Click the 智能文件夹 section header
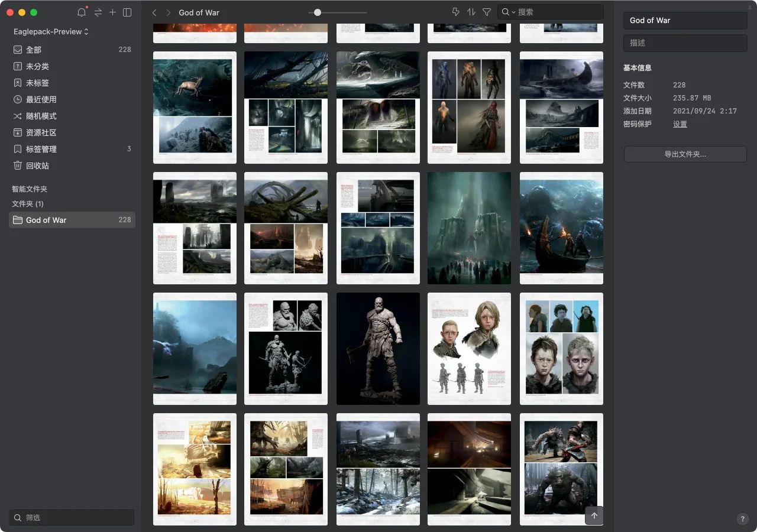 (x=30, y=189)
